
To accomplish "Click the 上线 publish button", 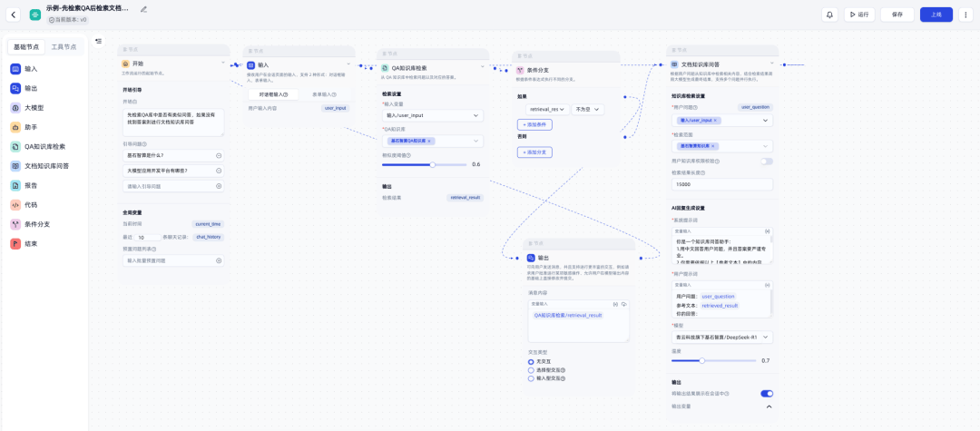I will tap(936, 15).
